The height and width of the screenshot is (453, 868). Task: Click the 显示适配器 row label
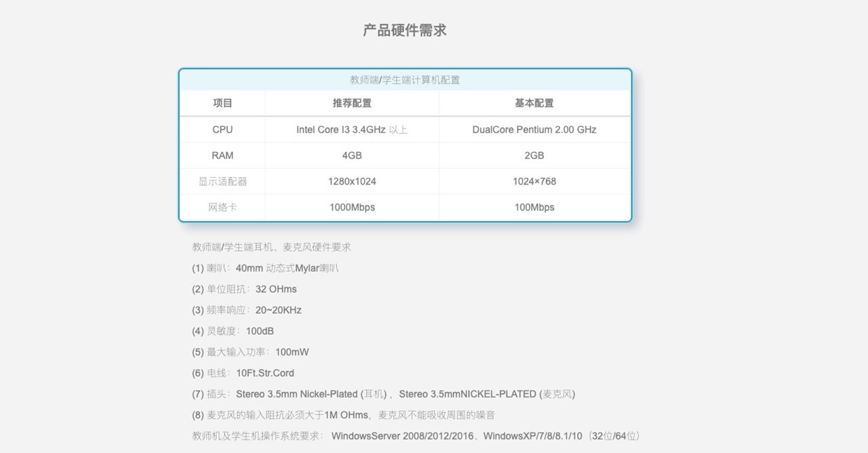point(222,181)
